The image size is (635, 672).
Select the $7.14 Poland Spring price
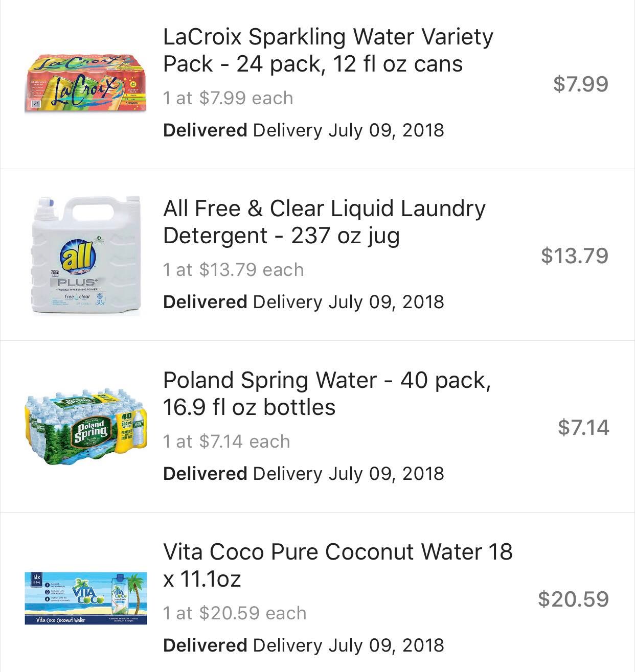tap(583, 427)
